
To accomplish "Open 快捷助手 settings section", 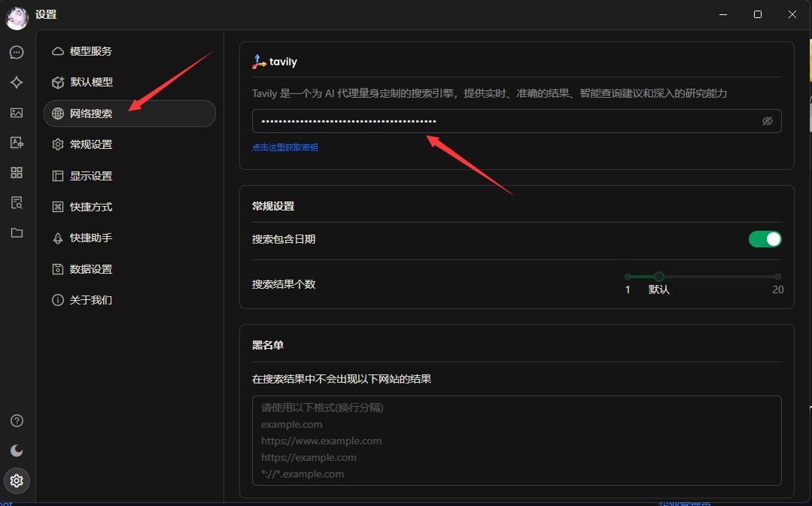I will [129, 238].
